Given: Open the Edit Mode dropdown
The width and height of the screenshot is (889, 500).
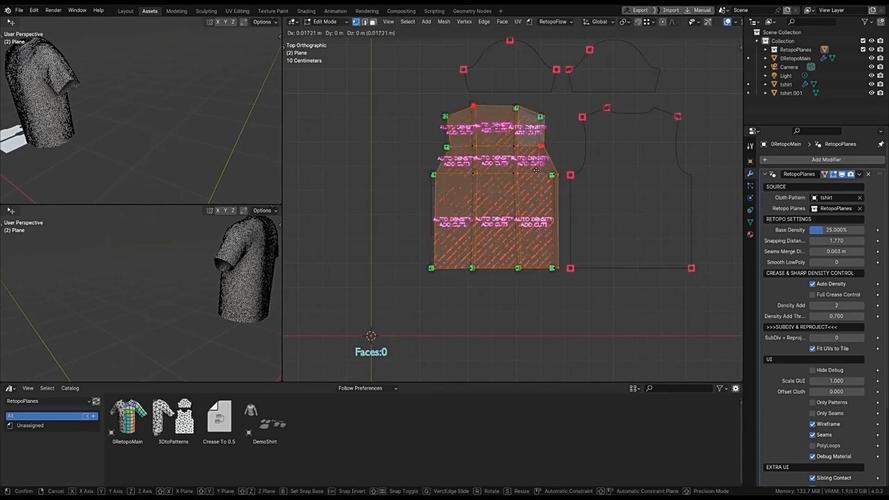Looking at the screenshot, I should (327, 22).
